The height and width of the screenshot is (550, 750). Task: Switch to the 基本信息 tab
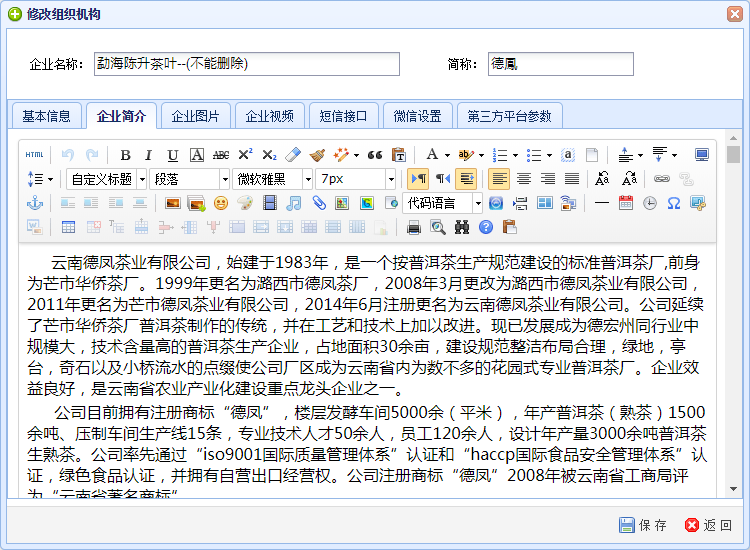[46, 116]
